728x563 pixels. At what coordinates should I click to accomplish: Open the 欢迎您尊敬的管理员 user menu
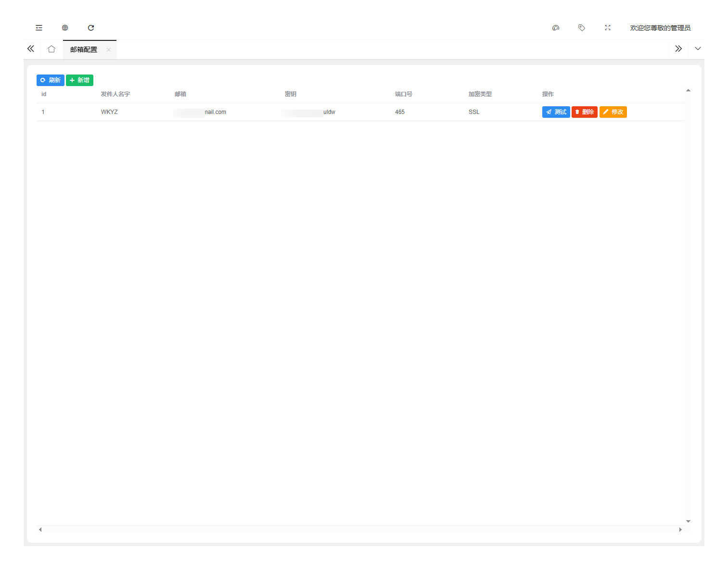[660, 28]
